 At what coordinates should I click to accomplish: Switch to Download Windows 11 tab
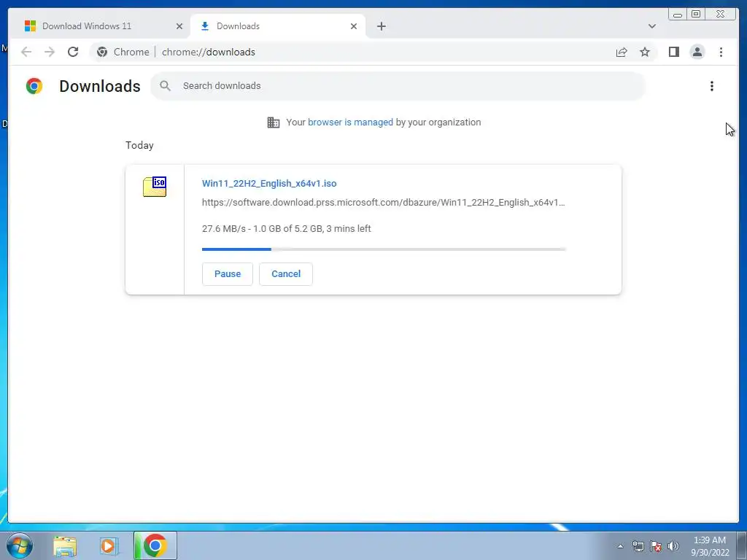point(98,26)
